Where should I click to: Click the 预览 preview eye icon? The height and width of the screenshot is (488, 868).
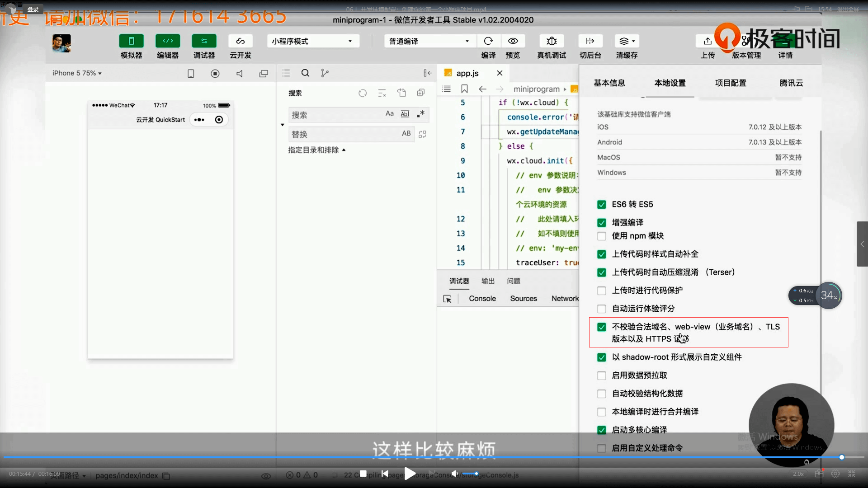[x=513, y=41]
